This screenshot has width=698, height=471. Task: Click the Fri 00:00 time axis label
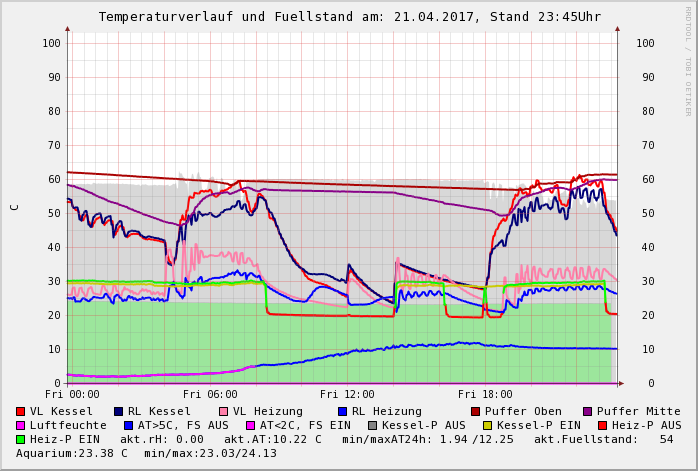click(72, 394)
